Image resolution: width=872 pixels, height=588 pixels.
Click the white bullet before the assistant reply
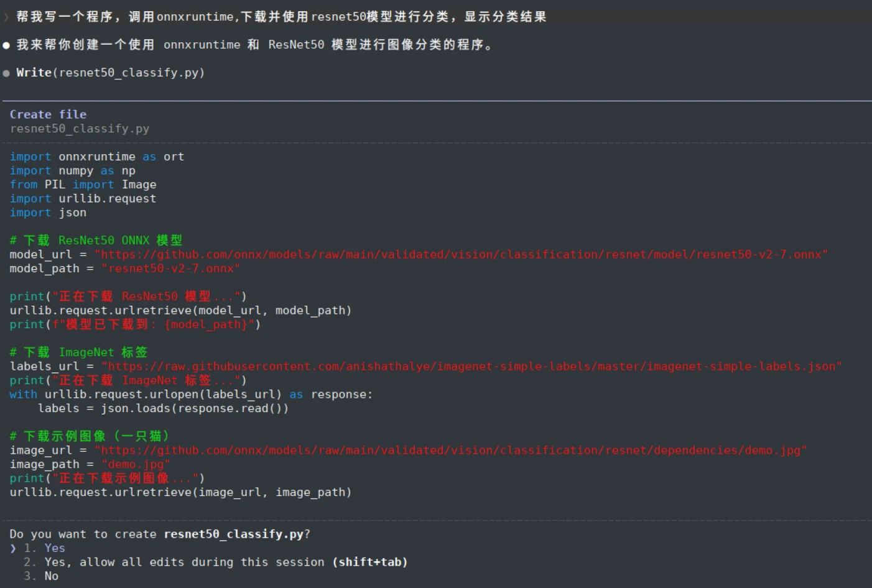pyautogui.click(x=6, y=45)
